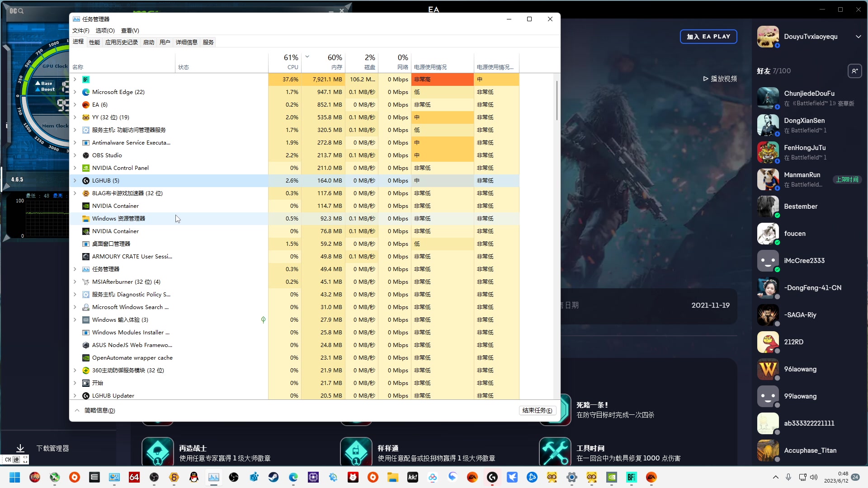The image size is (868, 488).
Task: Switch to the 应用历史记录 tab
Action: (x=122, y=42)
